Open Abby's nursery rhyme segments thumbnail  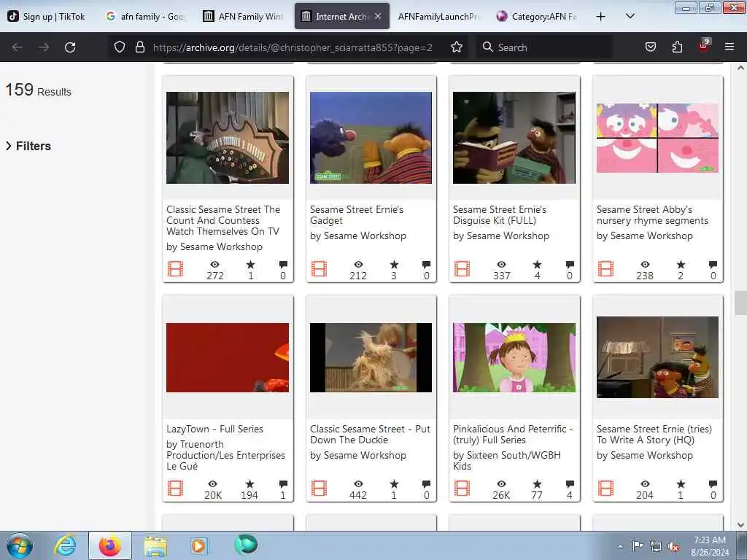click(657, 138)
